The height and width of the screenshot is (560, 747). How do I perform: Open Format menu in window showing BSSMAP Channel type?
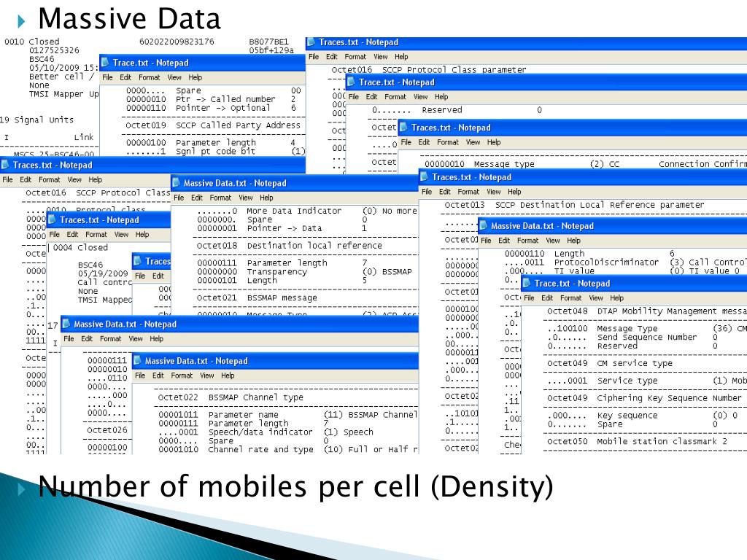pyautogui.click(x=182, y=376)
